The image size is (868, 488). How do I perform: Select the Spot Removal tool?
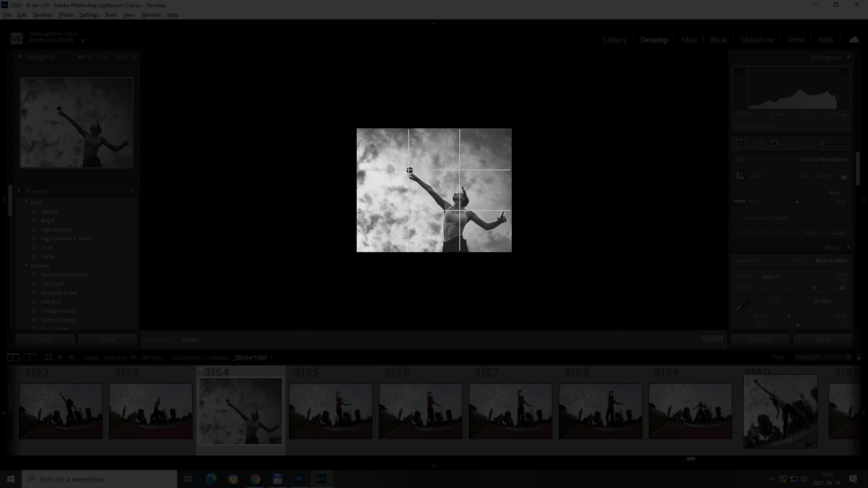pos(758,144)
